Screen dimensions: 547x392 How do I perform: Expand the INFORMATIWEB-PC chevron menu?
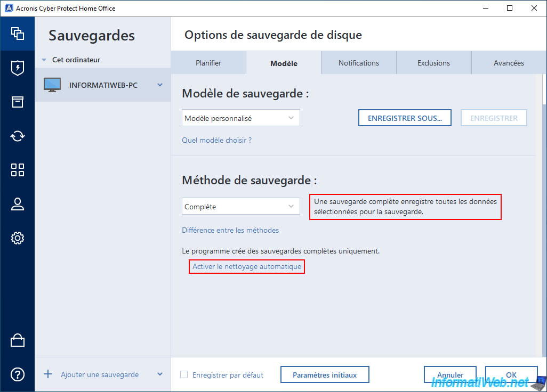pos(160,85)
